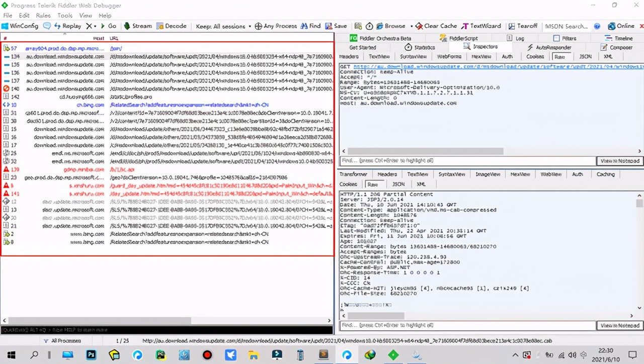Image resolution: width=644 pixels, height=364 pixels.
Task: Click the taskbar search icon
Action: pos(34,355)
